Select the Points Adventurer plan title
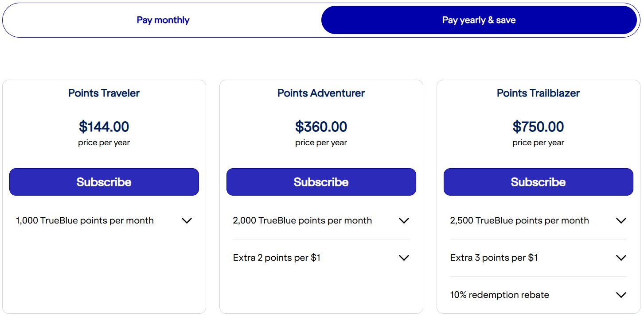The height and width of the screenshot is (316, 644). click(321, 93)
